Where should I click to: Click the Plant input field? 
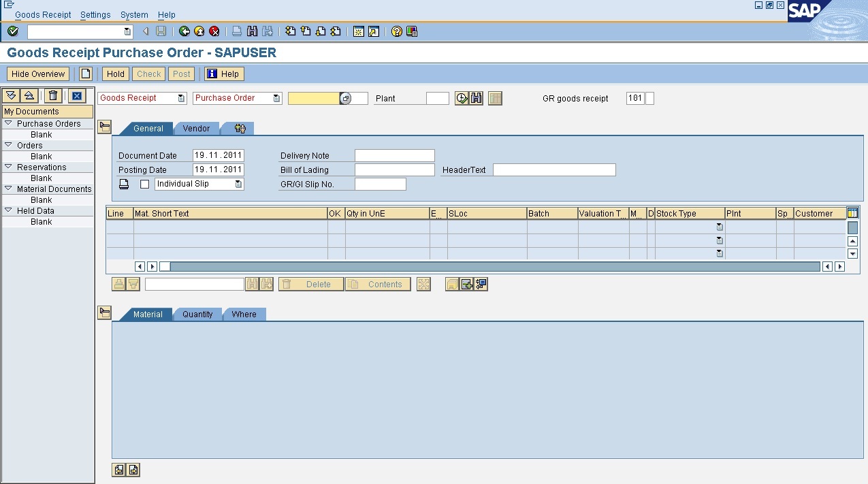pos(438,98)
